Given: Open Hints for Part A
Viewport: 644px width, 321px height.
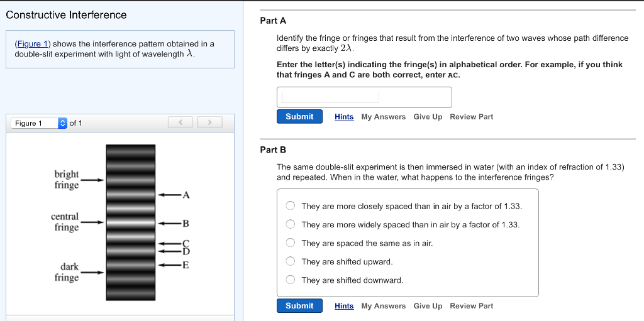Looking at the screenshot, I should coord(344,117).
